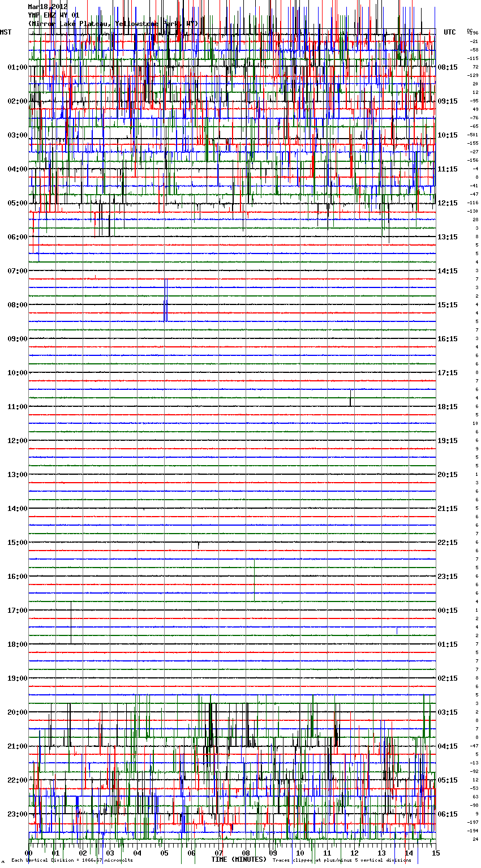Select the 23:00 MST hour label
The image size is (481, 868).
[x=18, y=814]
